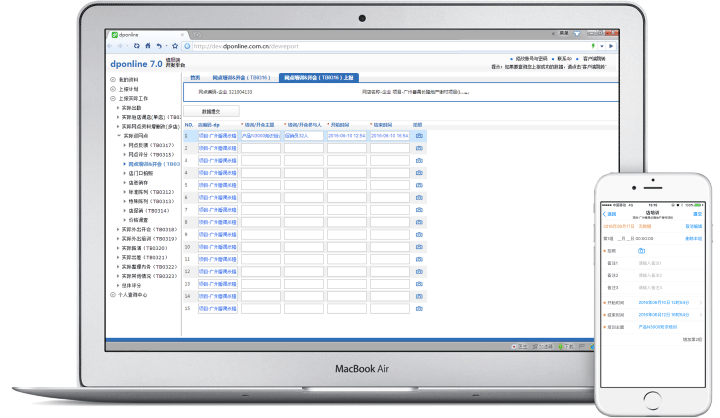This screenshot has height=418, width=720.
Task: Tap the back button on the phone
Action: [x=609, y=215]
